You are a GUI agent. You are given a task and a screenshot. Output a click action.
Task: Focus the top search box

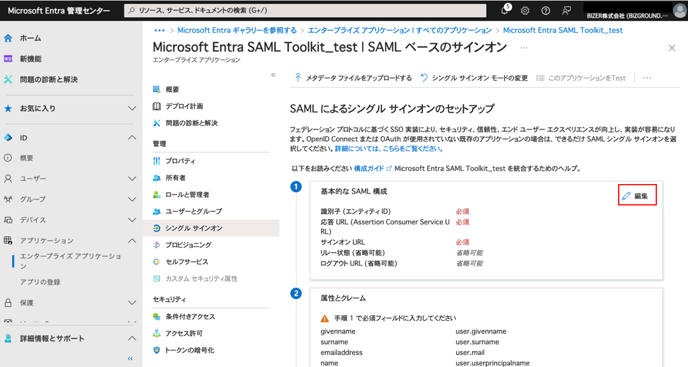pos(305,11)
